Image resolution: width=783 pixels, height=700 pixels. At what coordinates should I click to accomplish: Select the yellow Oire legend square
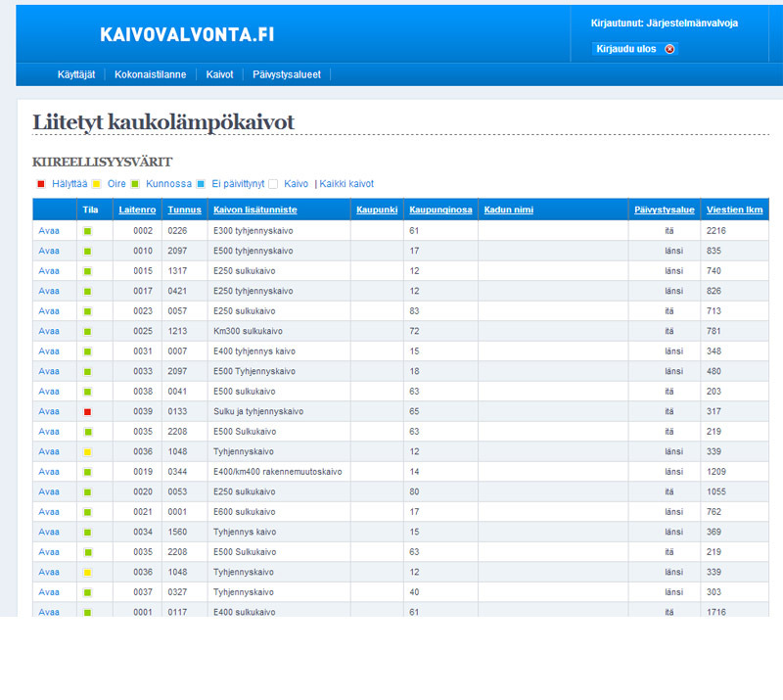tap(97, 184)
